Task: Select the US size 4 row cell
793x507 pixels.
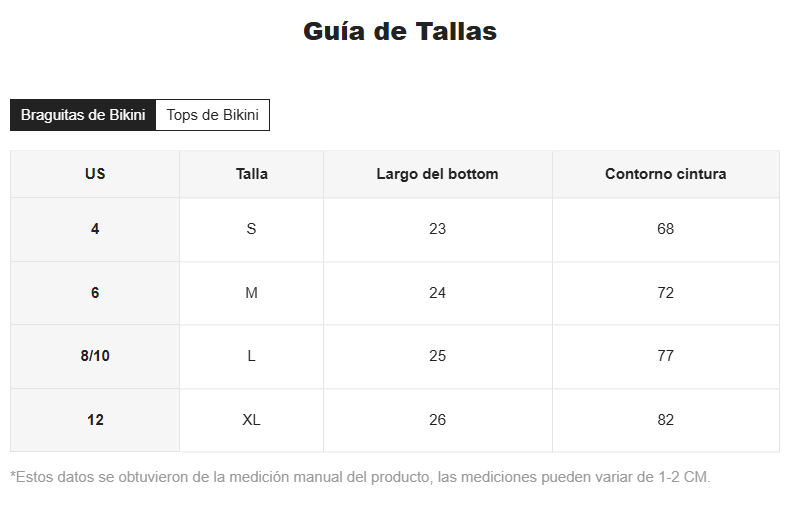Action: [95, 229]
